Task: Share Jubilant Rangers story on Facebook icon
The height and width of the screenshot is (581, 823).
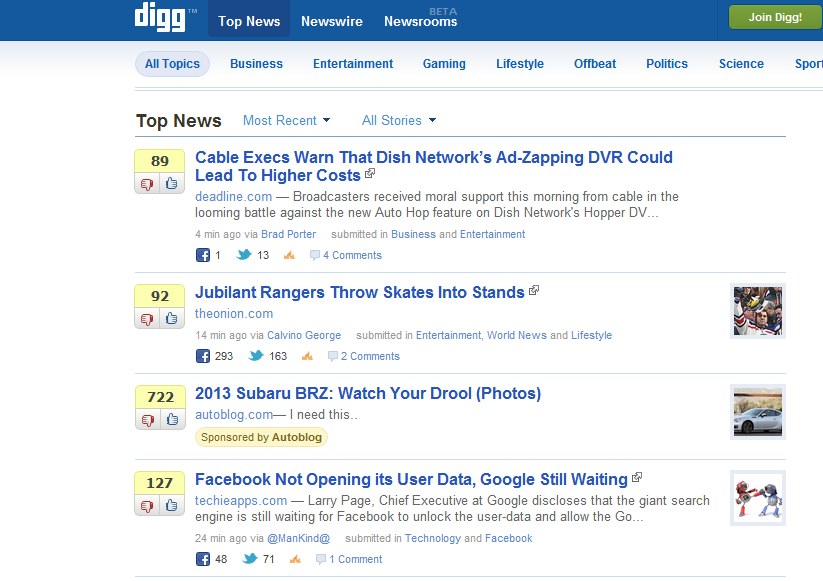Action: [x=203, y=356]
